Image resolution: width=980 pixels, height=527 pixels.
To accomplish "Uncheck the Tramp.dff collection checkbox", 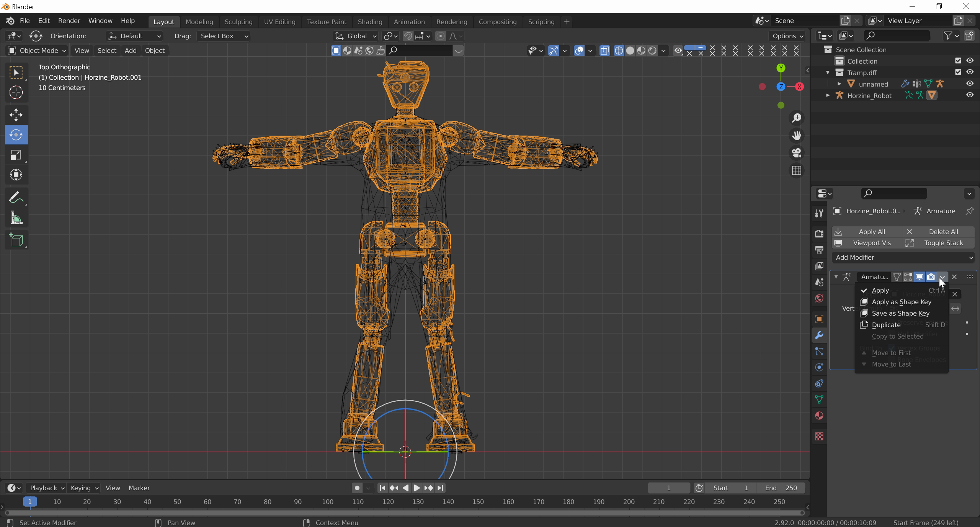I will pos(958,72).
